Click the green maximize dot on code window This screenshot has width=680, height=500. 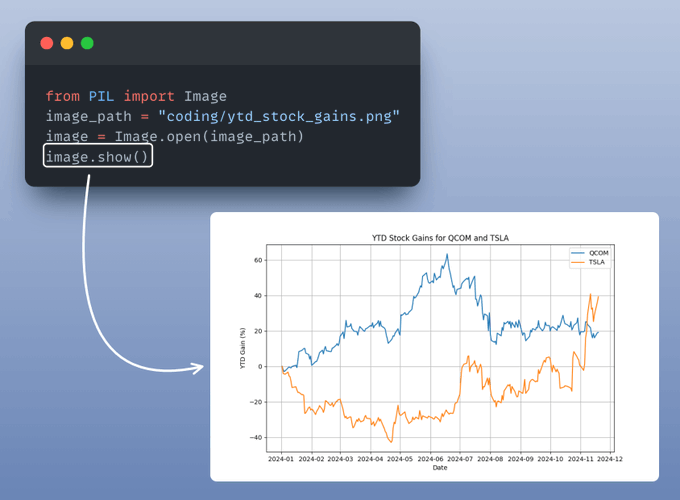87,43
